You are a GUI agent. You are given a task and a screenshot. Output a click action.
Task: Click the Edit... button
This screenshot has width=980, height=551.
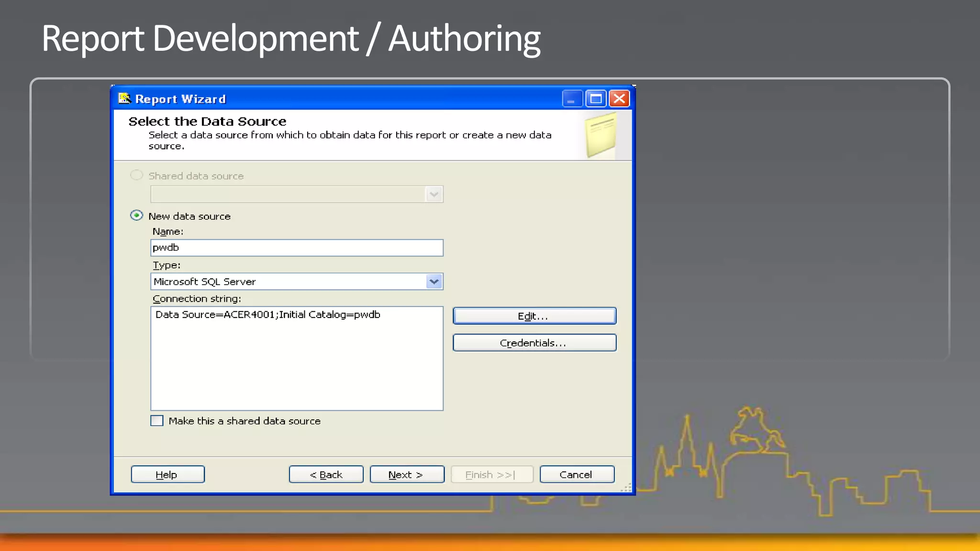click(535, 316)
